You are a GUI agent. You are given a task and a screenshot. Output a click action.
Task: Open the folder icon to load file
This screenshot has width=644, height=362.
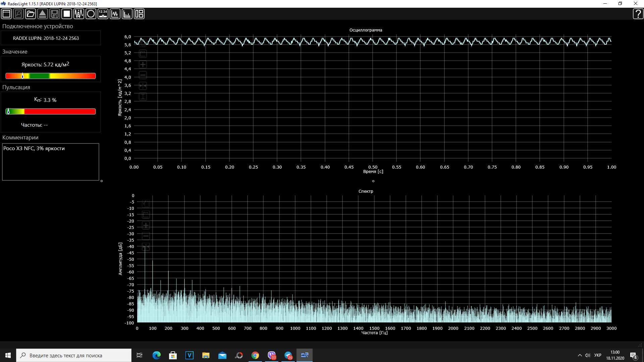[x=31, y=14]
